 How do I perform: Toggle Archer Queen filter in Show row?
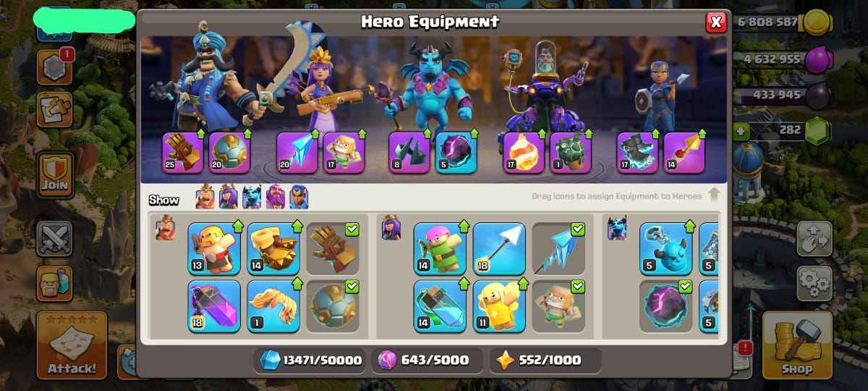pos(229,198)
